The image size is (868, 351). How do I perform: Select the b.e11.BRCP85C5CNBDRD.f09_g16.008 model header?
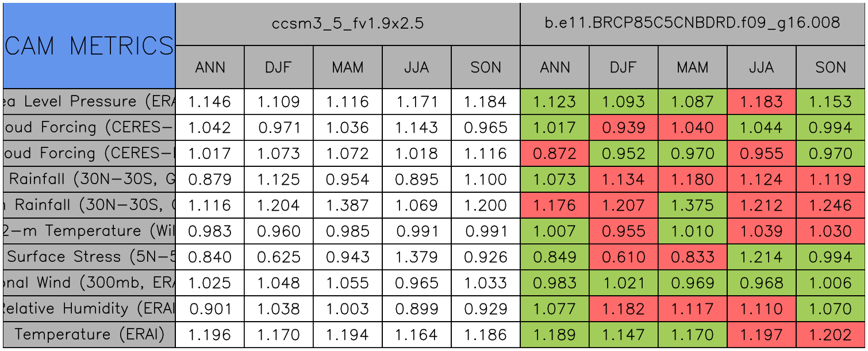pyautogui.click(x=692, y=24)
